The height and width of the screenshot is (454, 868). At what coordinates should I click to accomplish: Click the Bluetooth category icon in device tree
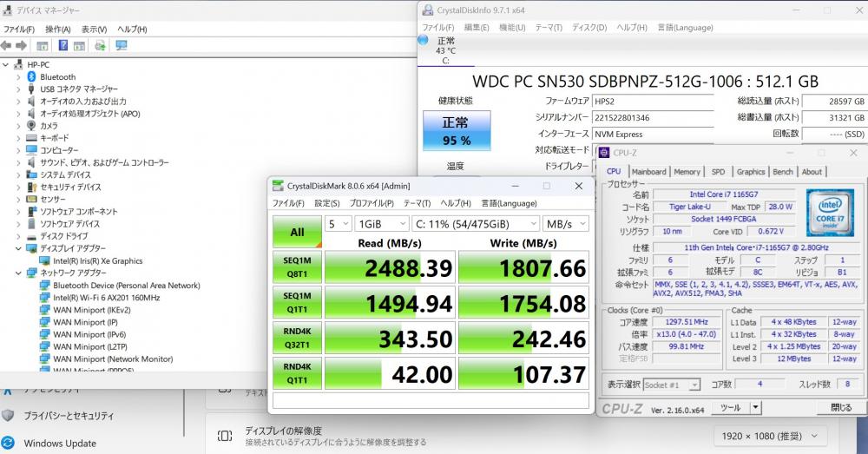click(x=31, y=76)
